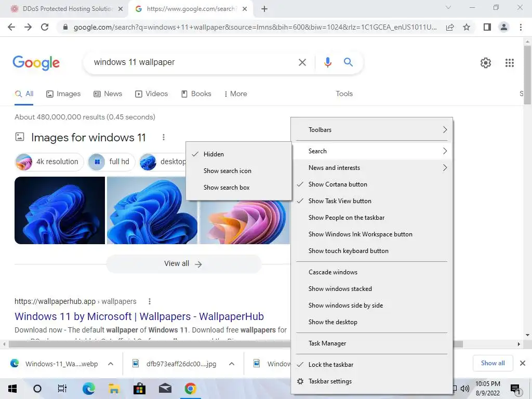
Task: Open Chrome's three-dot menu
Action: tap(521, 27)
